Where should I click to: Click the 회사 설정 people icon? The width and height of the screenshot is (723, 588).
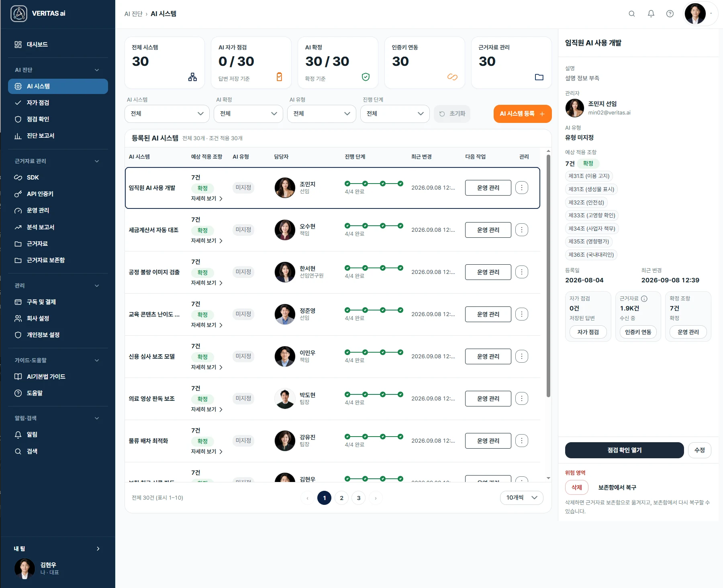click(18, 318)
